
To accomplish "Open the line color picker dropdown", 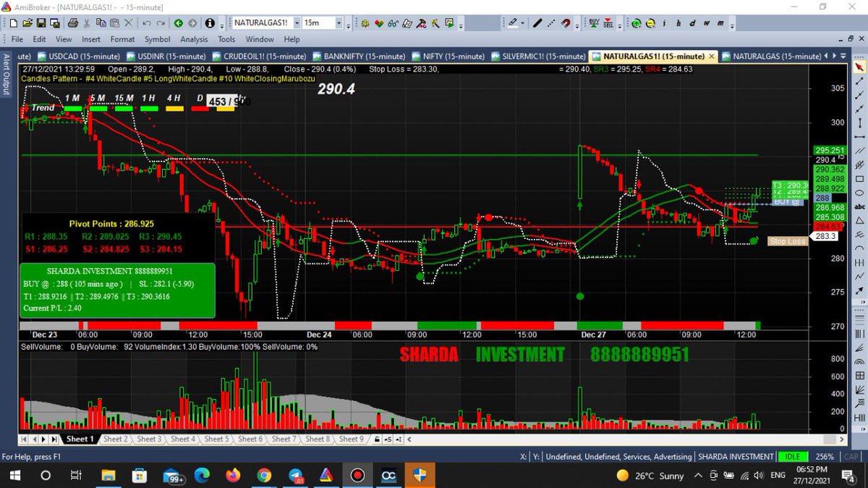I will click(x=523, y=23).
